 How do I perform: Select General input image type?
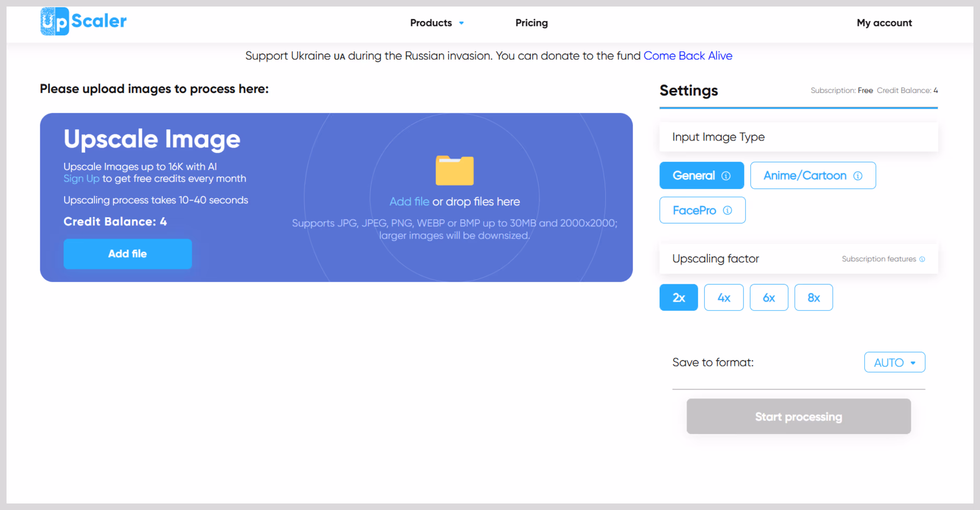(701, 175)
